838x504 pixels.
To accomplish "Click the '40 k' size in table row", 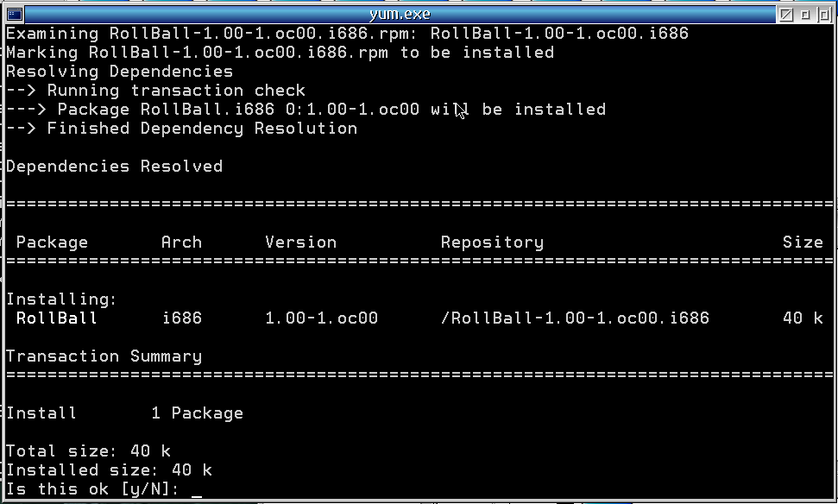I will click(803, 318).
